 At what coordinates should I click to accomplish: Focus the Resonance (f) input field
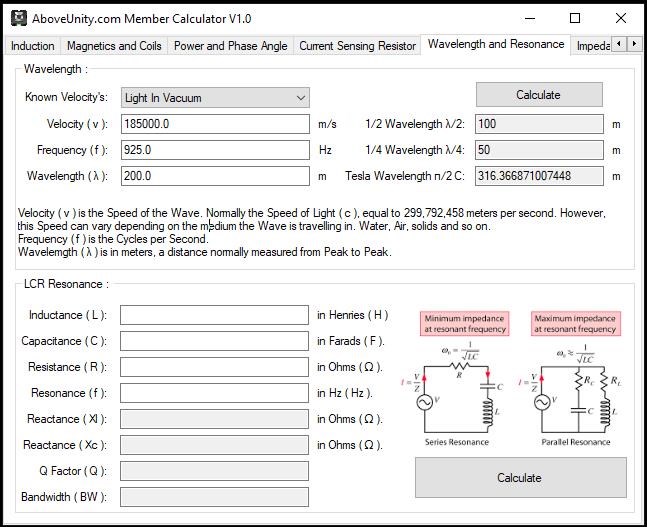[214, 393]
